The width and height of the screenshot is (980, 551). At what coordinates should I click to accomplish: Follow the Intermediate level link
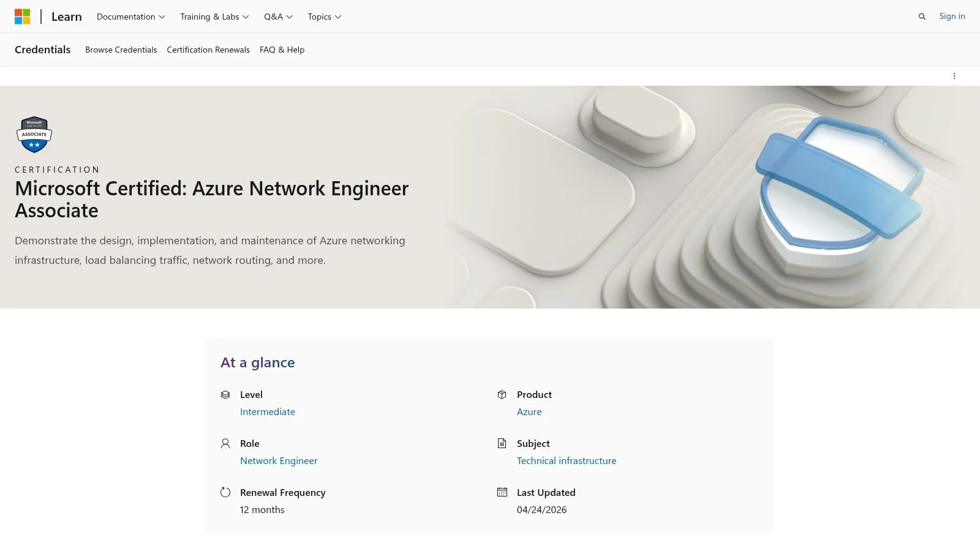pyautogui.click(x=268, y=412)
